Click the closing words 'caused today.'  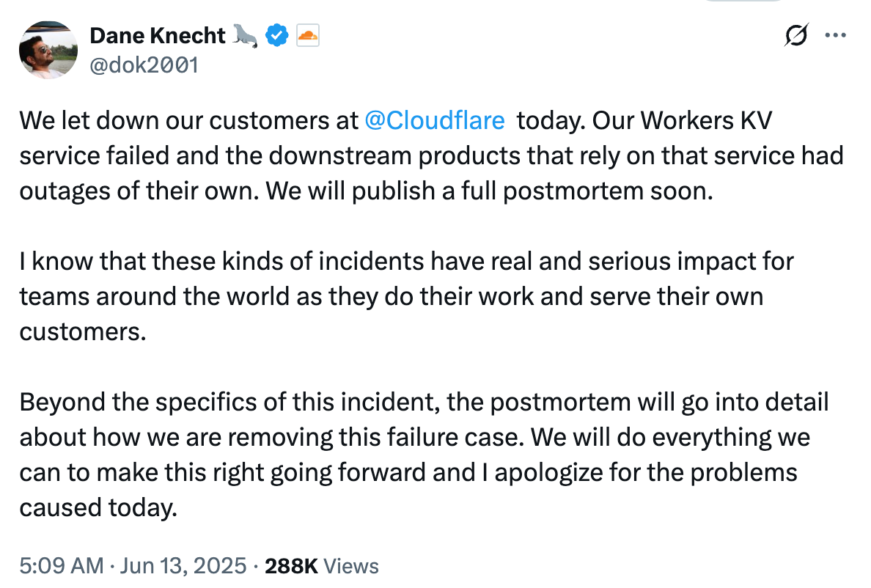click(98, 508)
